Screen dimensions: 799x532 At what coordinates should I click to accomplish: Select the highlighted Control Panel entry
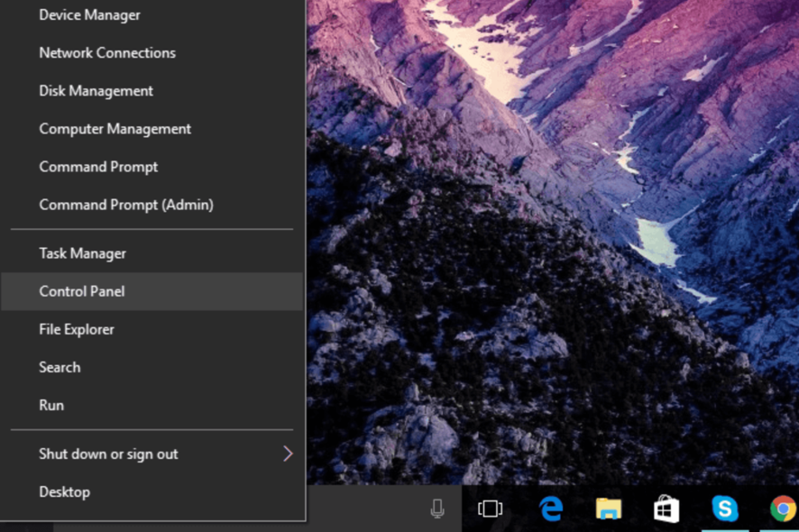point(81,291)
